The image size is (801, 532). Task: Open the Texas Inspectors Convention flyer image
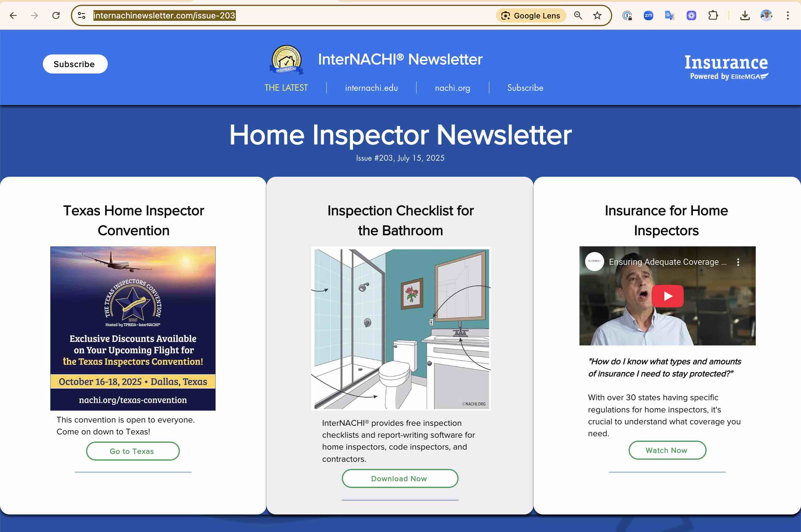tap(133, 328)
